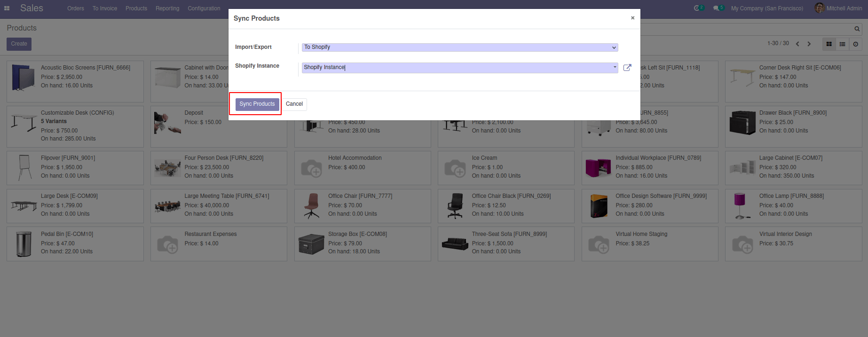Switch to kanban view
Viewport: 868px width, 337px height.
829,44
